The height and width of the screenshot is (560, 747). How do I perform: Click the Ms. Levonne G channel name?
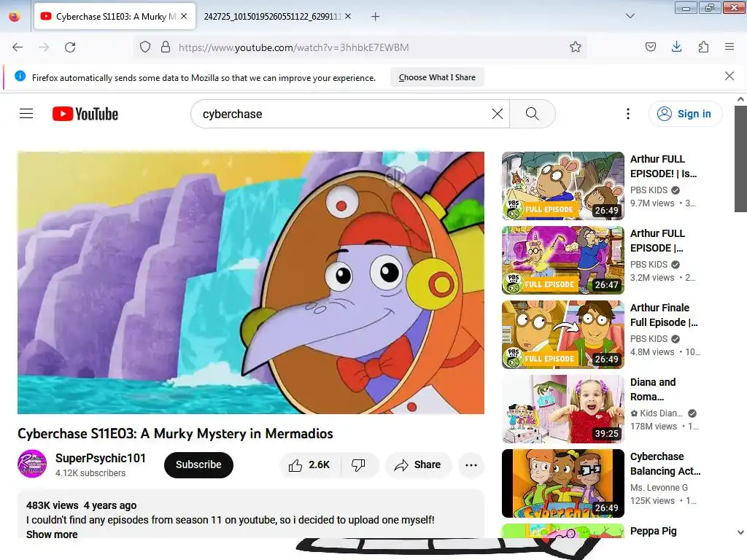tap(659, 488)
